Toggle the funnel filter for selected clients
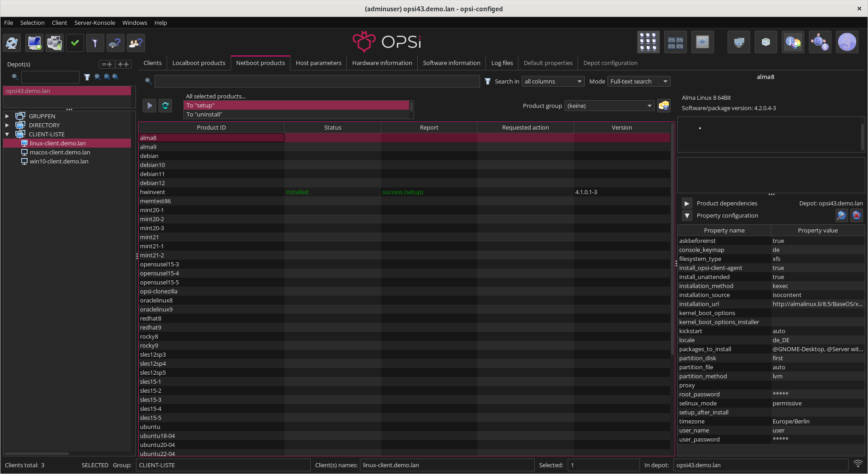The image size is (868, 474). click(x=95, y=43)
